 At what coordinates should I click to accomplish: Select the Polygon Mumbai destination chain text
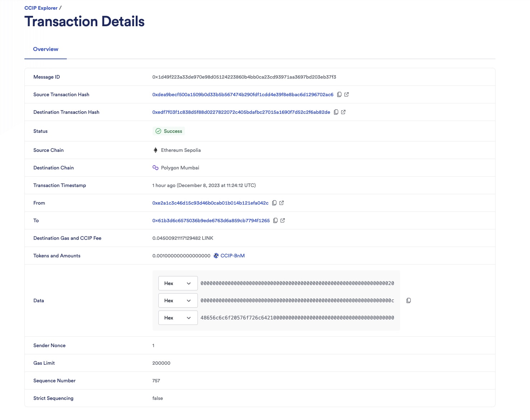180,168
